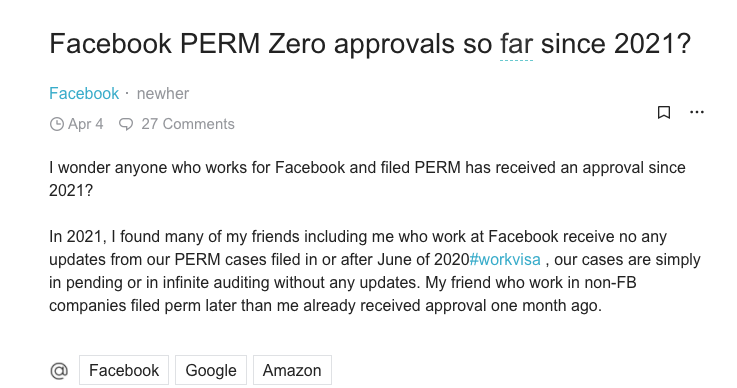Screen dimensions: 737x388
Task: Open the 27 Comments section
Action: pyautogui.click(x=188, y=124)
